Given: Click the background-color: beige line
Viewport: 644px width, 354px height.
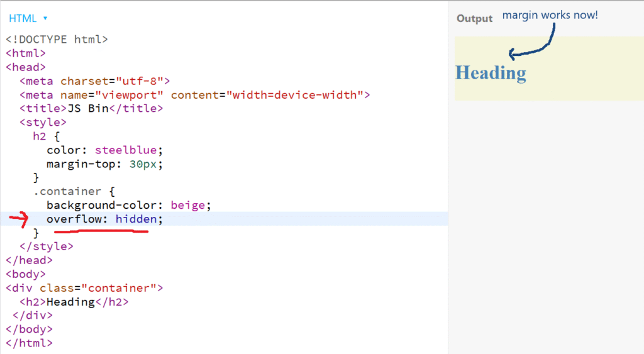Looking at the screenshot, I should coord(128,205).
